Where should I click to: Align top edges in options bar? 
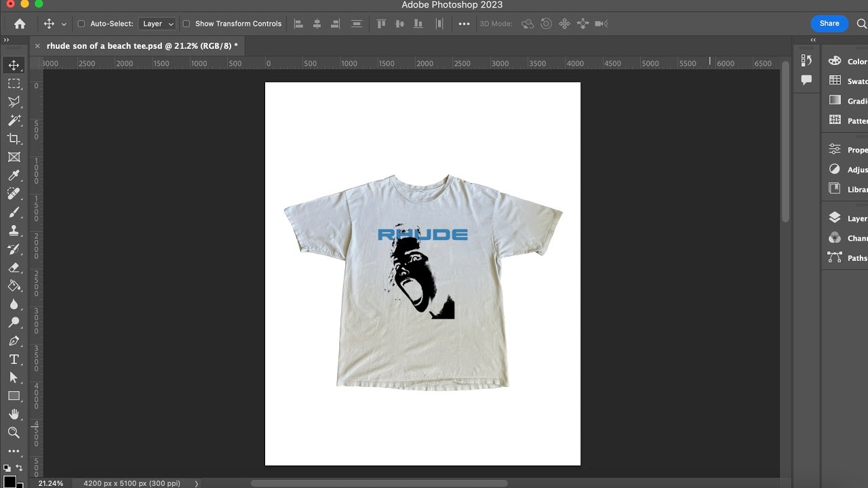coord(381,24)
